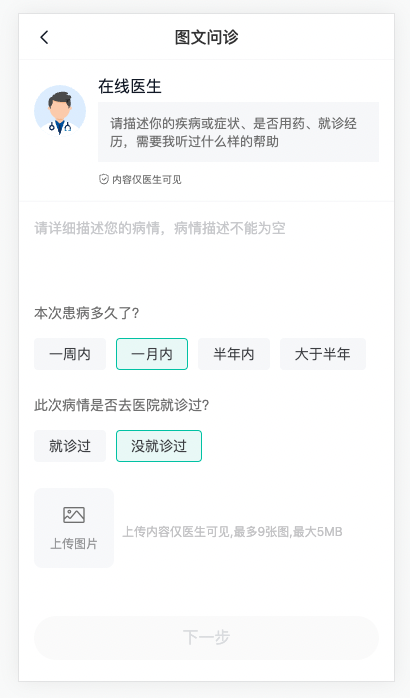Select the 一周内 duration option
410x698 pixels.
pyautogui.click(x=70, y=354)
